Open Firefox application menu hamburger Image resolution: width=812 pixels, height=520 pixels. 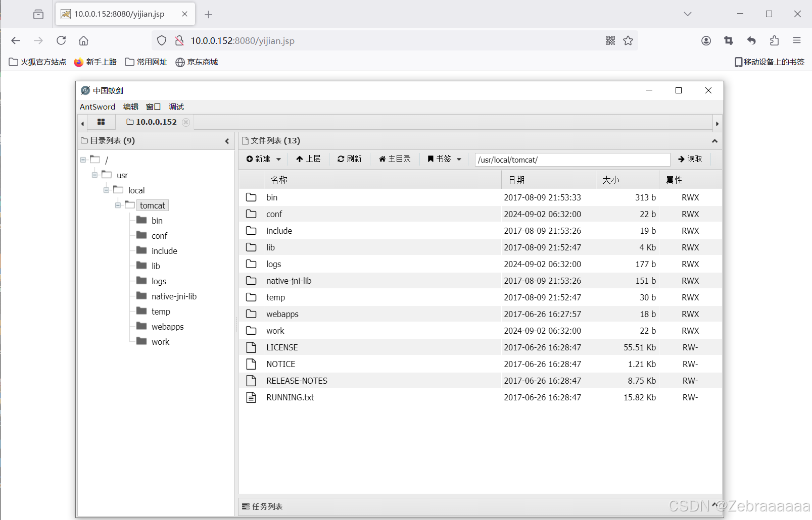pos(797,40)
